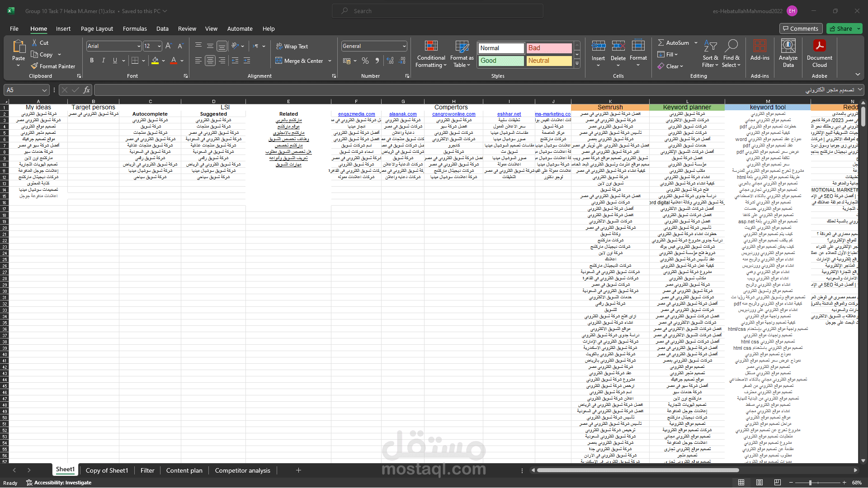Collapse the ribbon with the chevron
Viewport: 868px width, 488px height.
pyautogui.click(x=858, y=75)
